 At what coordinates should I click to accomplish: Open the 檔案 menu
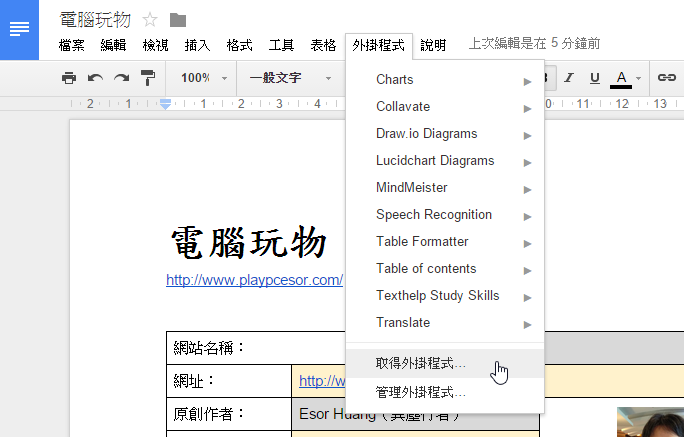point(72,45)
